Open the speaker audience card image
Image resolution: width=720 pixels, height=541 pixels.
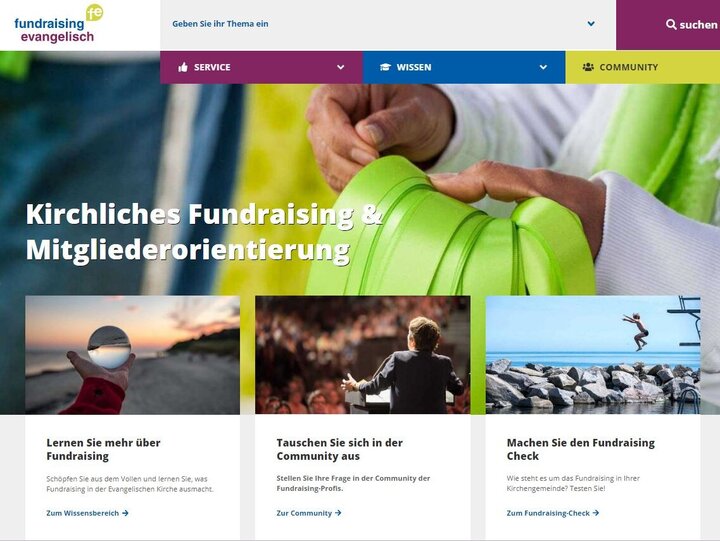[x=363, y=355]
